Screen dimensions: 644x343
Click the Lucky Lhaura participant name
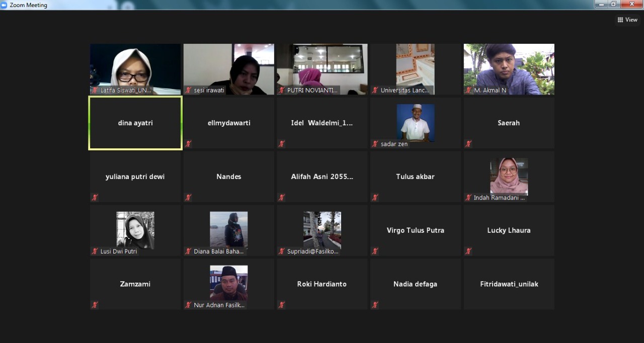(509, 230)
